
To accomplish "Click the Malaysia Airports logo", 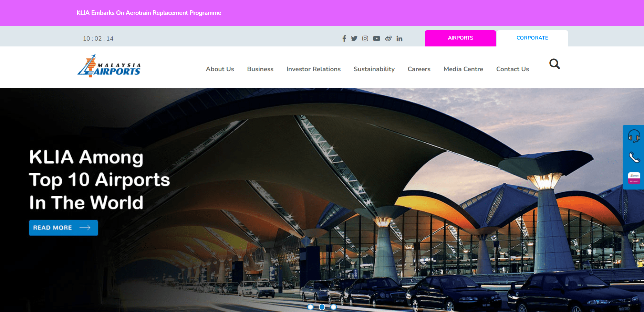I will (x=109, y=66).
